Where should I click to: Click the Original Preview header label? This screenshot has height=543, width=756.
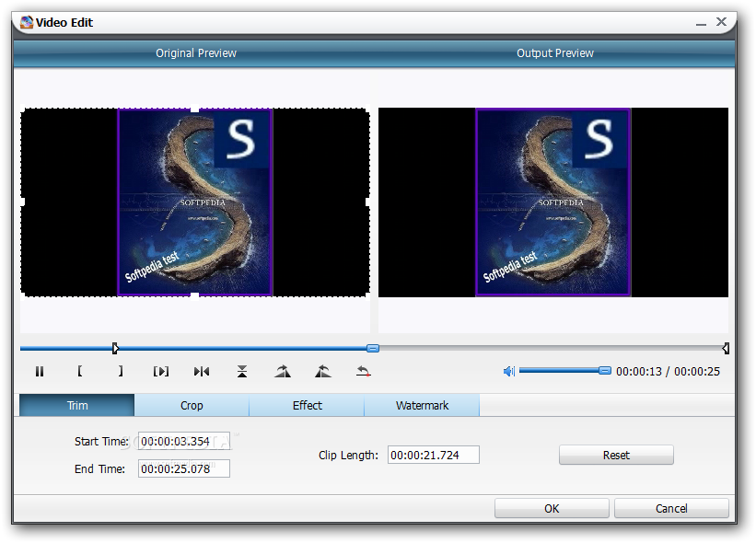click(x=196, y=53)
